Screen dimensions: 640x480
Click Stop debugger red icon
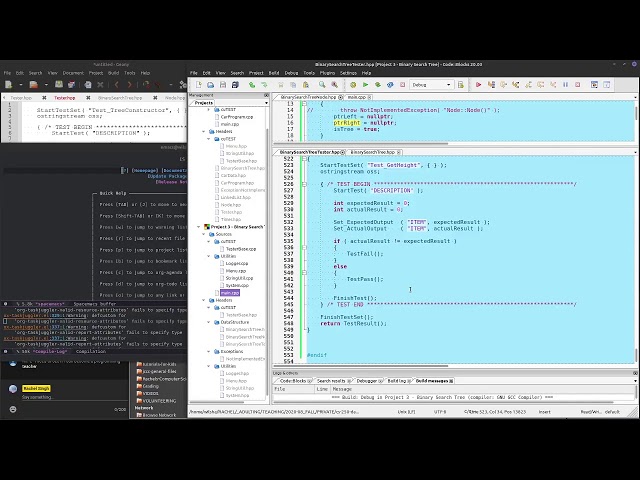coord(578,84)
